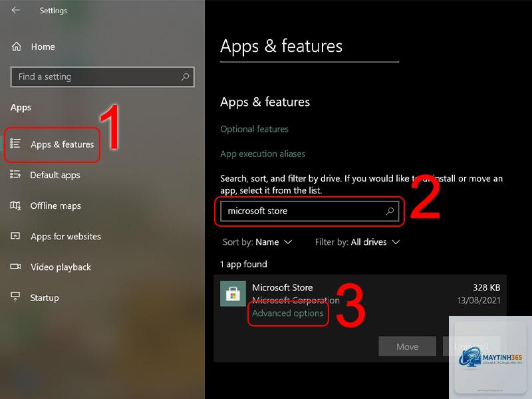Select the Microsoft Store app entry name
Viewport: 532px width, 399px height.
(x=282, y=288)
